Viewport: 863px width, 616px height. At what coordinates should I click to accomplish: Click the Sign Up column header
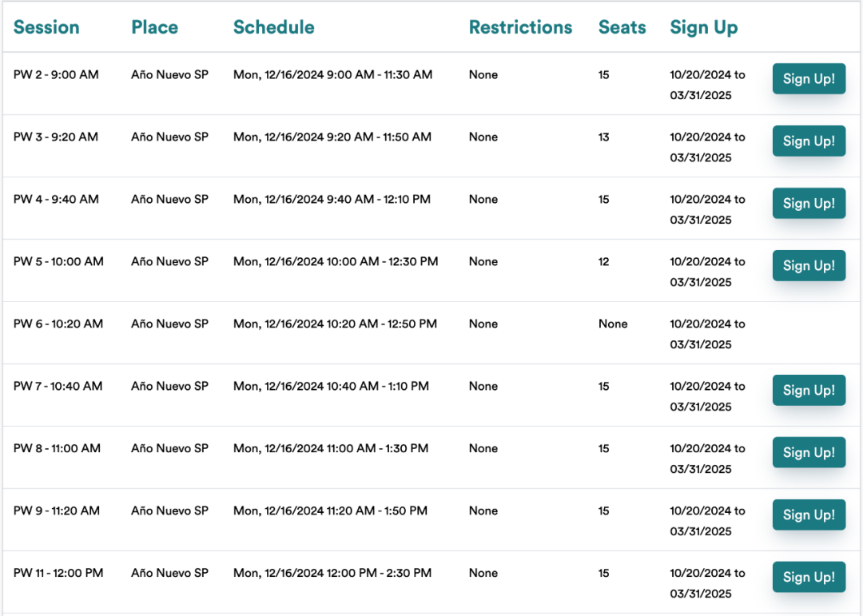pos(703,27)
